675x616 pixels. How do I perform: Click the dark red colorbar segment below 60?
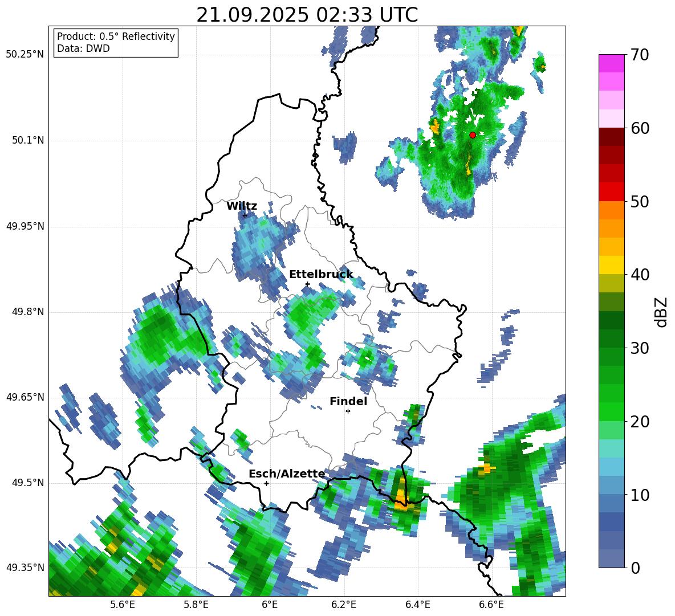click(611, 137)
